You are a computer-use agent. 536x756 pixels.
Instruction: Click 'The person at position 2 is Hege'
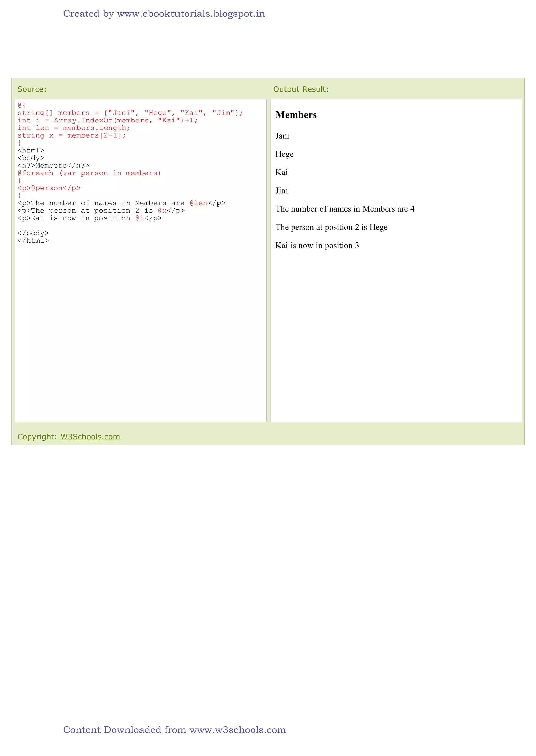coord(331,227)
